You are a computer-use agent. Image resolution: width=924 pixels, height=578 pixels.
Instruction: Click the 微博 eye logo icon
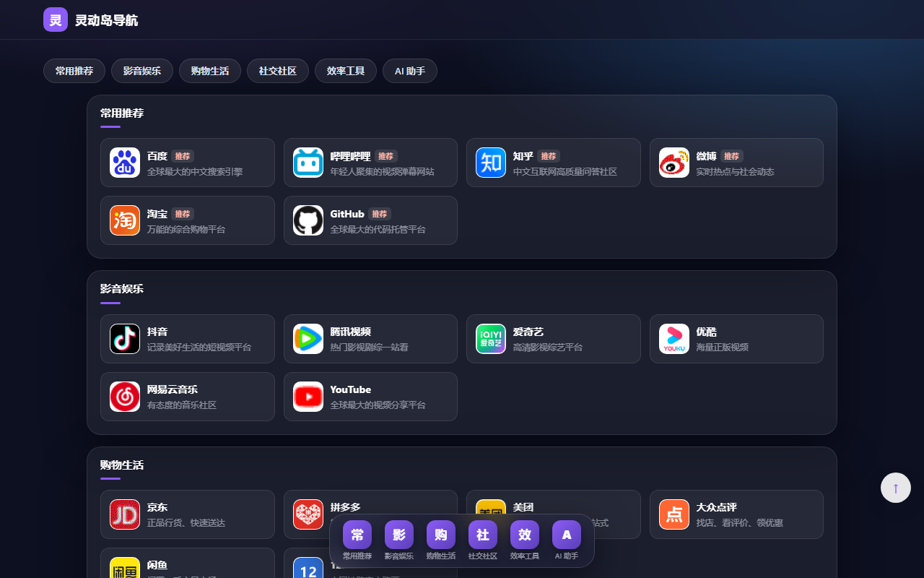point(674,163)
